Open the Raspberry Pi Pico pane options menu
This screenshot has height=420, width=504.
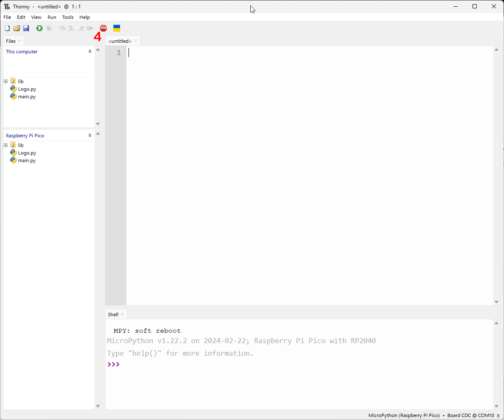pos(89,135)
